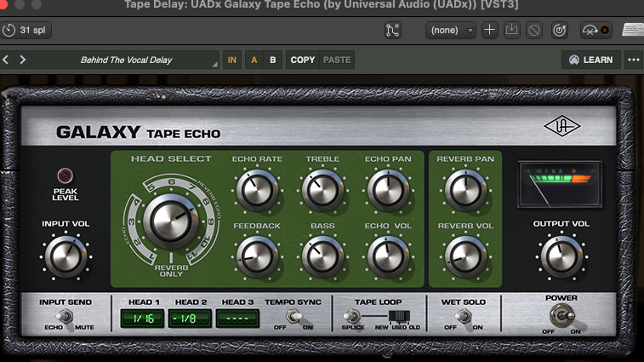
Task: Click the Reverb Vol knob
Action: pyautogui.click(x=465, y=257)
